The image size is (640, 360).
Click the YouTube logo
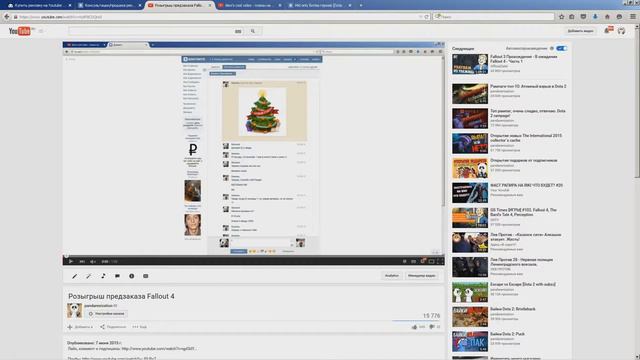pyautogui.click(x=20, y=31)
